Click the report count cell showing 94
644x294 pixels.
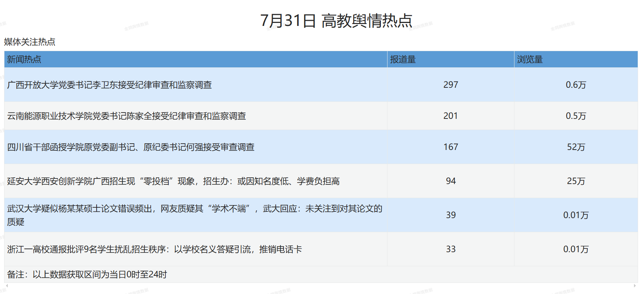coord(450,181)
